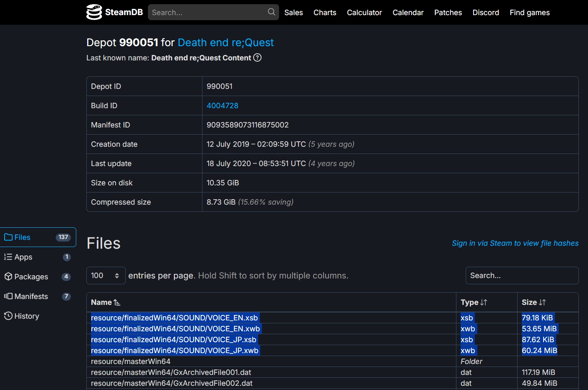Open the entries per page dropdown
The height and width of the screenshot is (390, 588).
(x=106, y=276)
